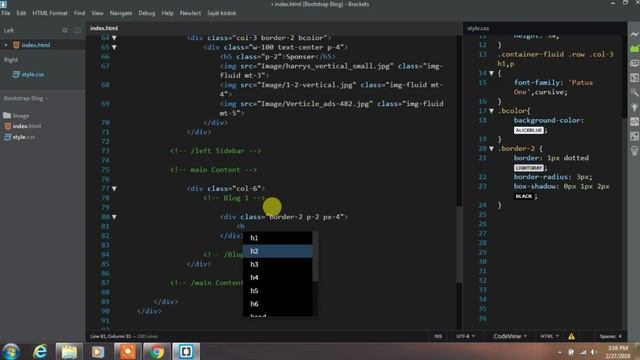The height and width of the screenshot is (360, 640).
Task: Open Google Chrome from taskbar
Action: point(156,351)
